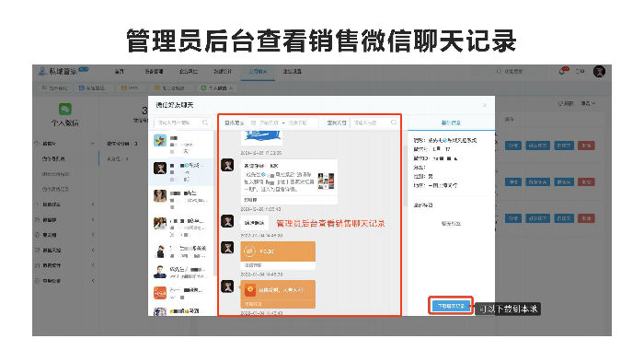Open the orange red packet message bubble
Viewport: 644px width, 362px height.
click(278, 294)
